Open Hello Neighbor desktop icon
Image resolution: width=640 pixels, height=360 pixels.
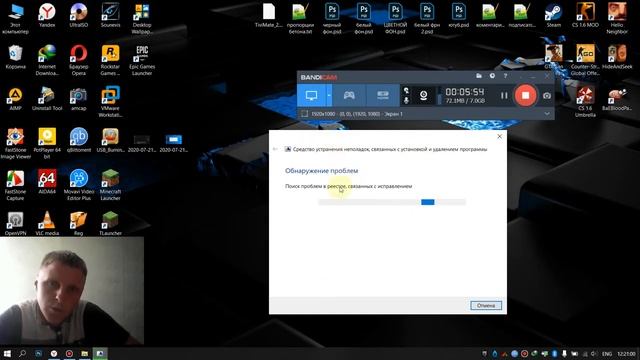pyautogui.click(x=617, y=18)
